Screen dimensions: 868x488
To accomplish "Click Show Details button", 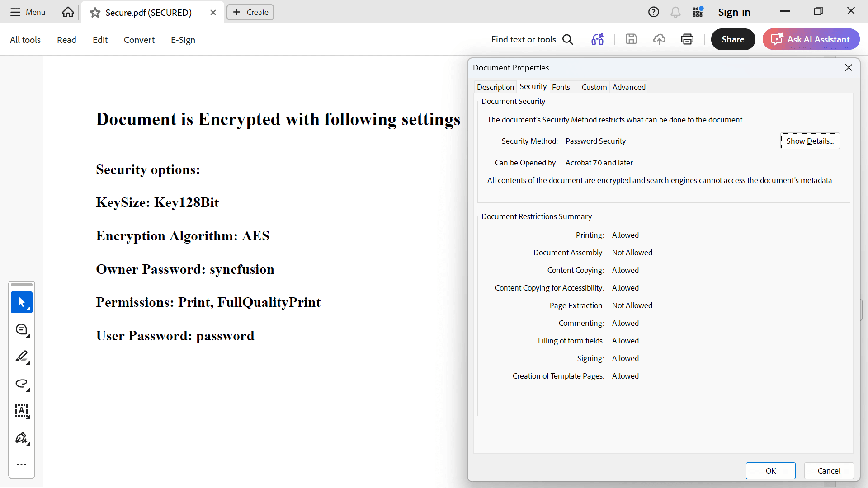I will point(810,141).
